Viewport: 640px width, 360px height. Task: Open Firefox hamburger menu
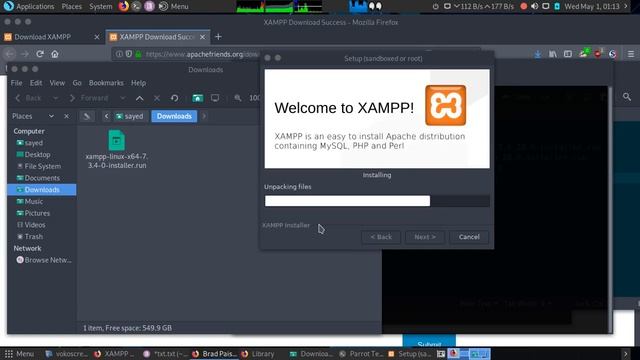pyautogui.click(x=631, y=54)
